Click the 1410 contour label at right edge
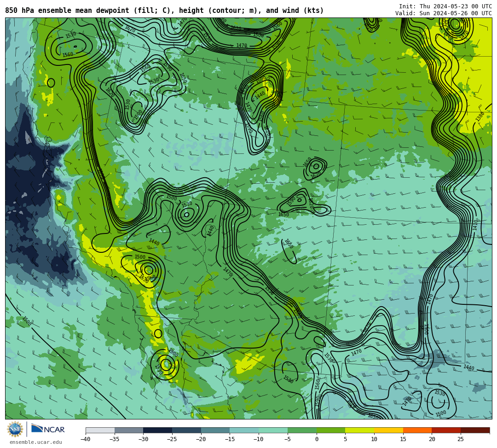This screenshot has width=497, height=448. (475, 225)
